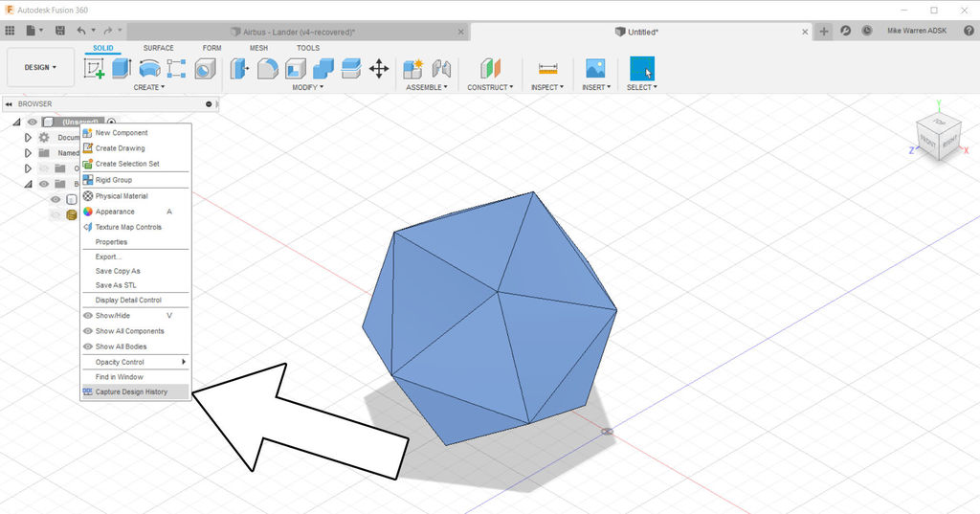
Task: Toggle the eye of the Bodies folder row
Action: coord(44,184)
